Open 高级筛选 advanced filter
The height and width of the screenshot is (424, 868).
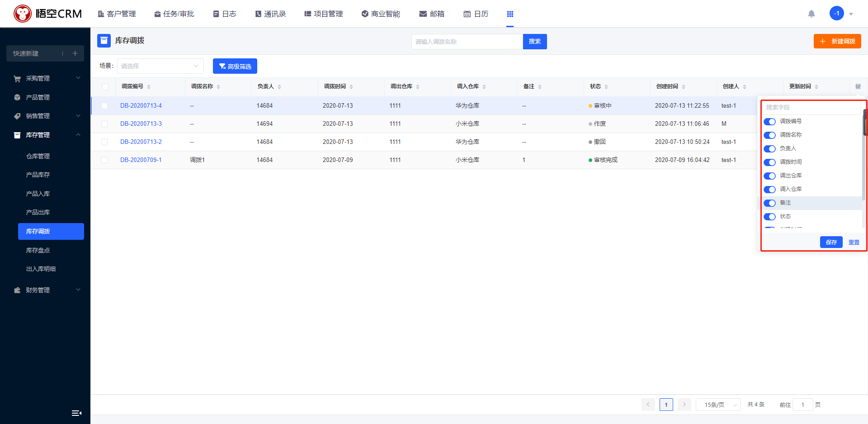[235, 66]
